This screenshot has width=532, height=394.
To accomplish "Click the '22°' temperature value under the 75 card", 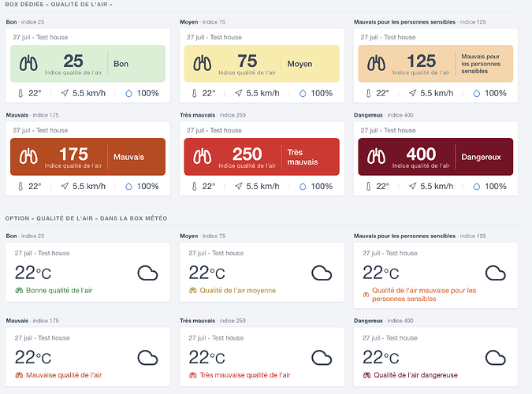I will [209, 93].
